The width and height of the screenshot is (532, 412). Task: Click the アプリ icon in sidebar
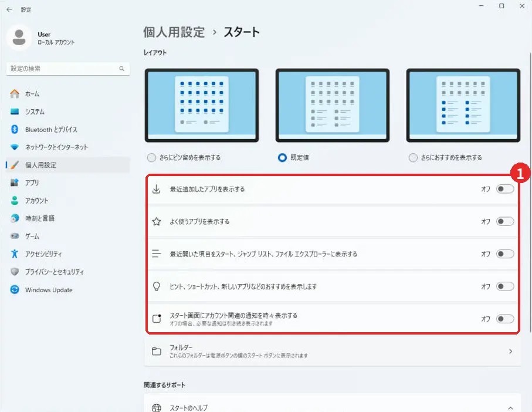coord(15,183)
